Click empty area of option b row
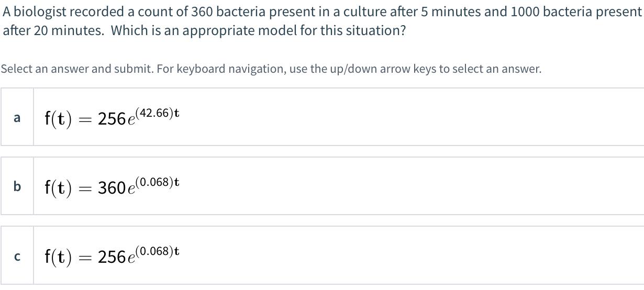This screenshot has width=644, height=290. click(408, 186)
